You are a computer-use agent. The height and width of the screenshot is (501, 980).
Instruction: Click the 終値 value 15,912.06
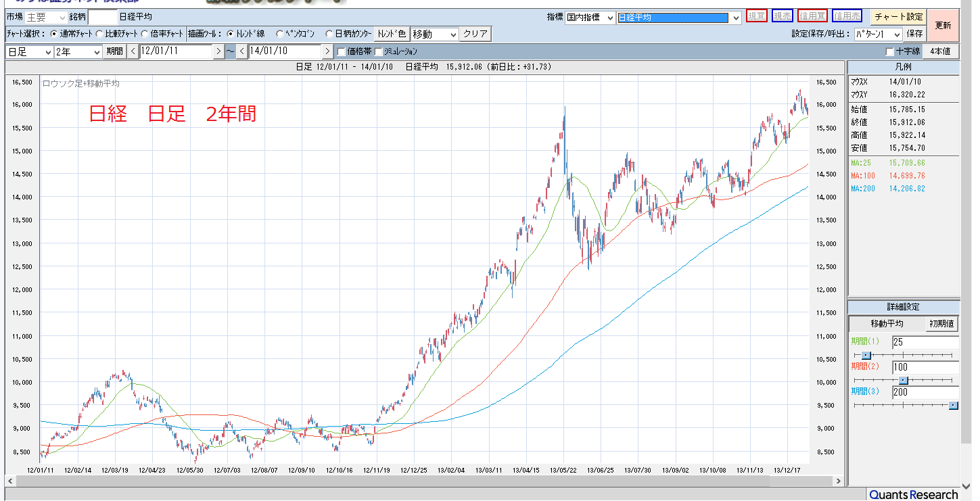pyautogui.click(x=906, y=122)
